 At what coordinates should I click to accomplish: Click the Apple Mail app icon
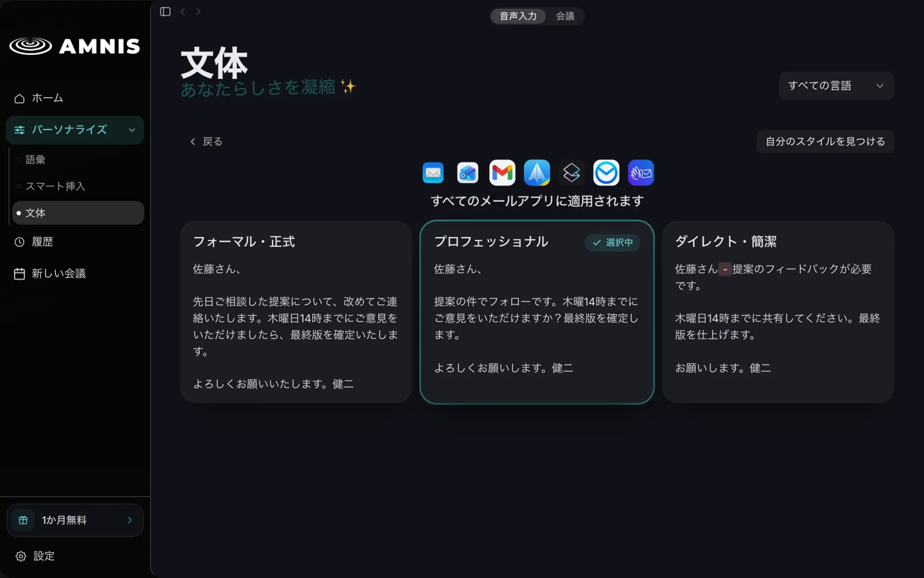pos(433,172)
